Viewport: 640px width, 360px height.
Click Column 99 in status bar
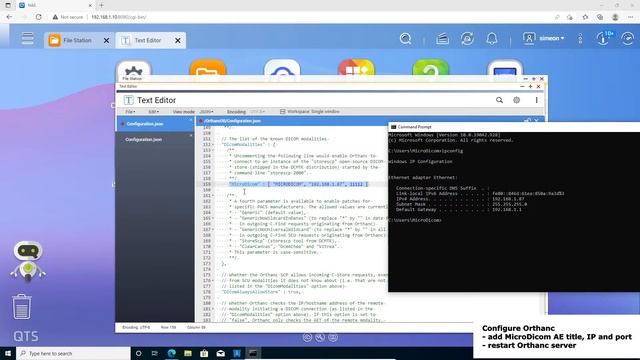[196, 327]
